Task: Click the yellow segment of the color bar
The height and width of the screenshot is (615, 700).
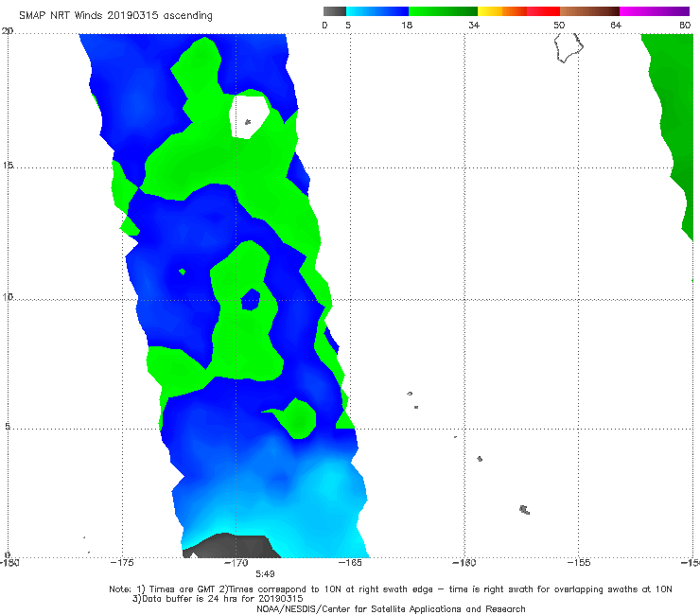Action: click(490, 11)
